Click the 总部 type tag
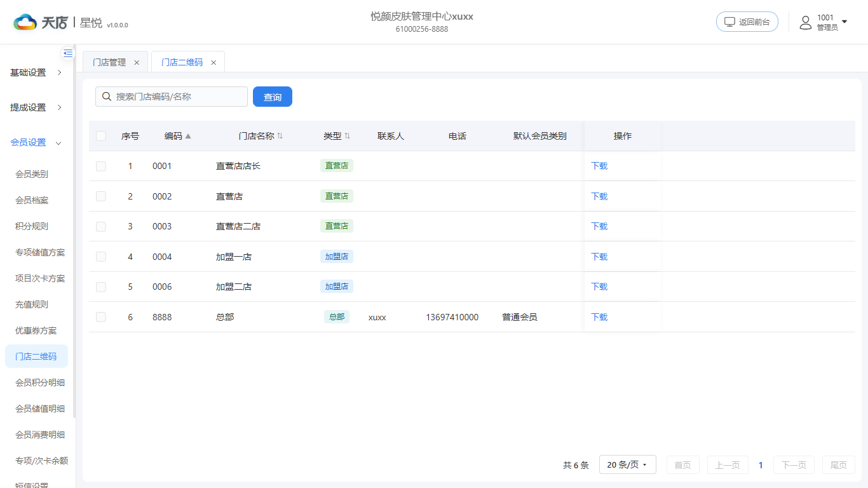The height and width of the screenshot is (488, 868). [x=337, y=316]
